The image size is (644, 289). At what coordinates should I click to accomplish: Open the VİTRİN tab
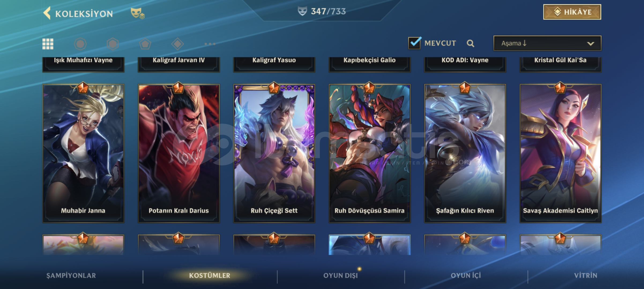coord(586,276)
